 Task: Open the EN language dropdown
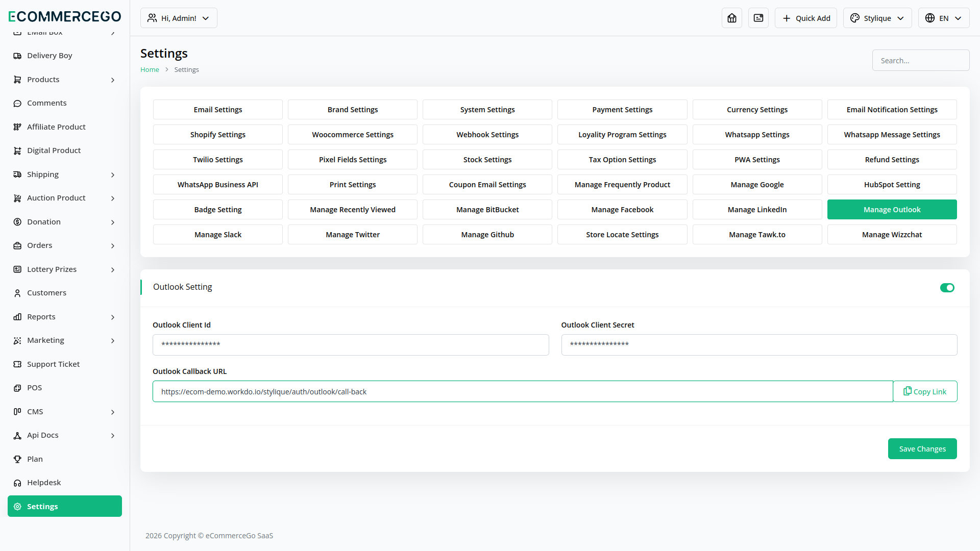point(944,18)
